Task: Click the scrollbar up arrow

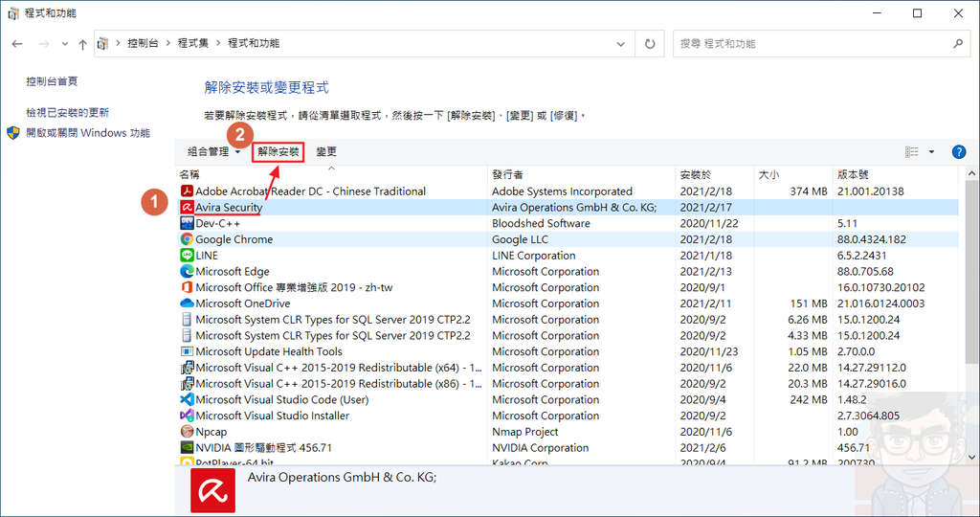Action: pos(972,173)
